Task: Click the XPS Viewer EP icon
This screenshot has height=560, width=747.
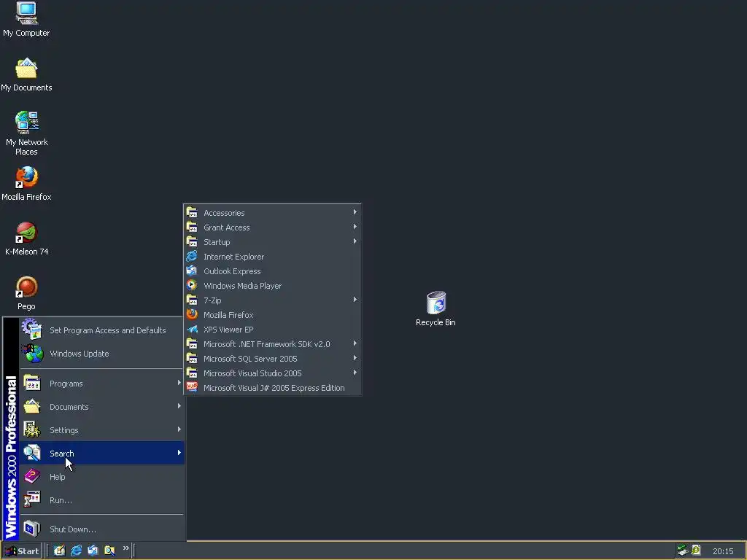Action: click(x=192, y=329)
